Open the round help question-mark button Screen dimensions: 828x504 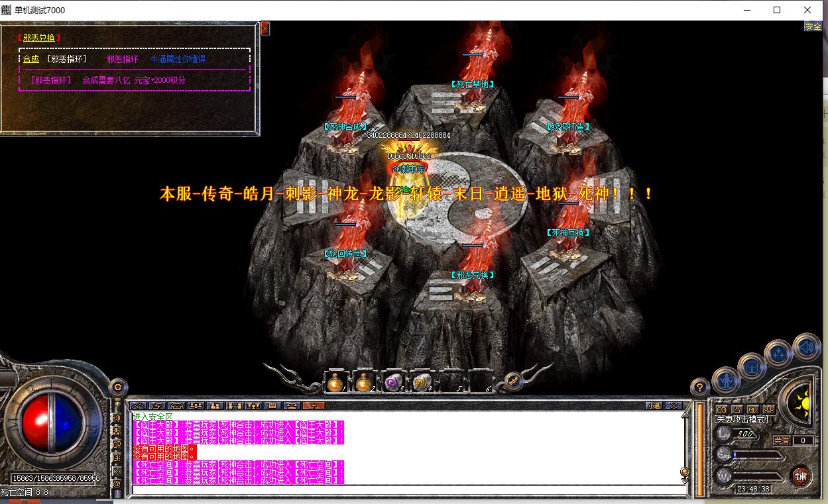click(699, 387)
